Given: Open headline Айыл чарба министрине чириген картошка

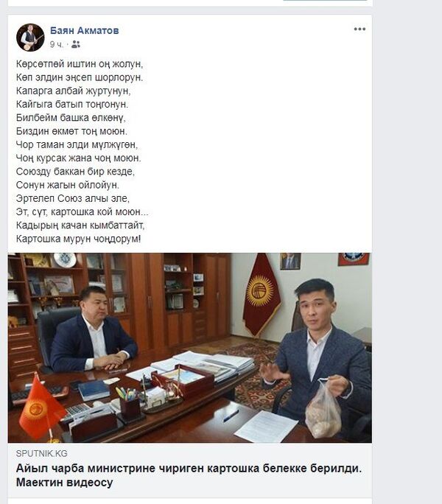Looking at the screenshot, I should tap(189, 469).
